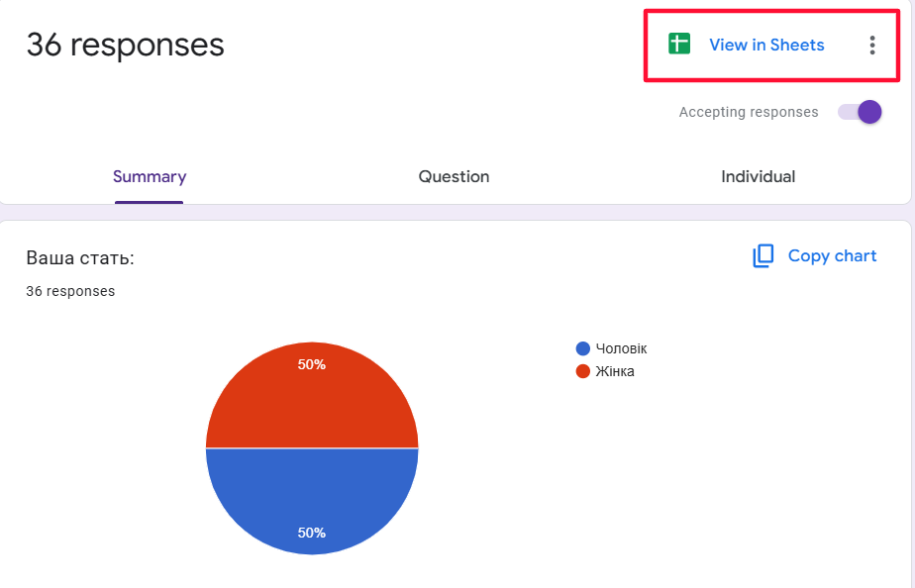Go to the Individual tab
915x588 pixels.
pyautogui.click(x=758, y=177)
